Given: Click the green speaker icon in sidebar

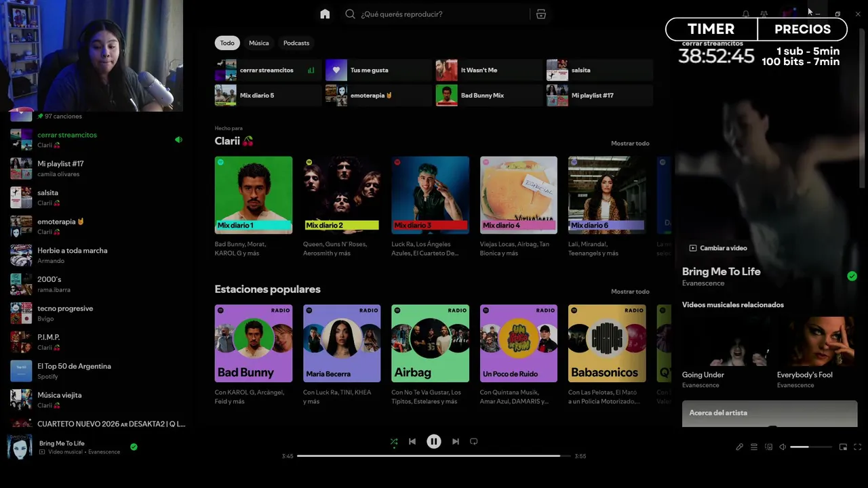Looking at the screenshot, I should click(x=178, y=140).
